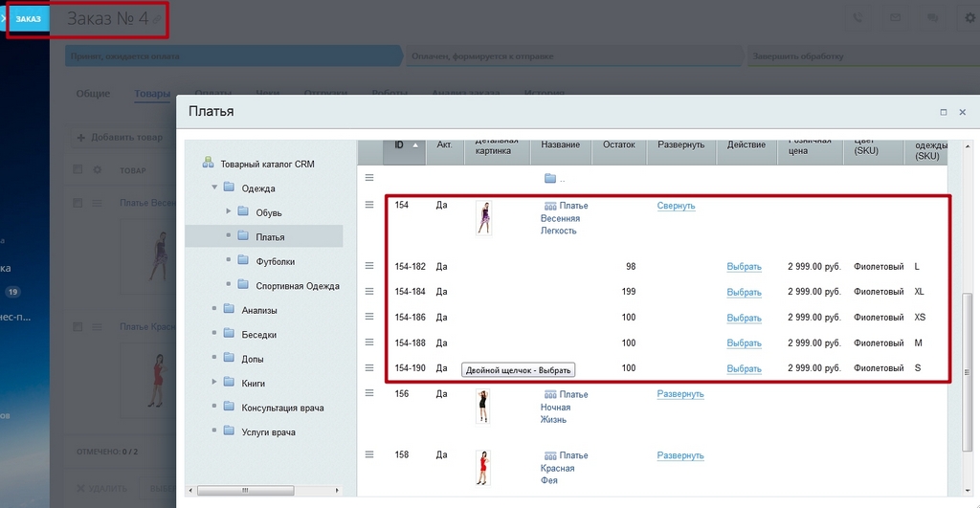This screenshot has height=508, width=980.
Task: Select the Футболки folder in the tree
Action: pyautogui.click(x=275, y=261)
